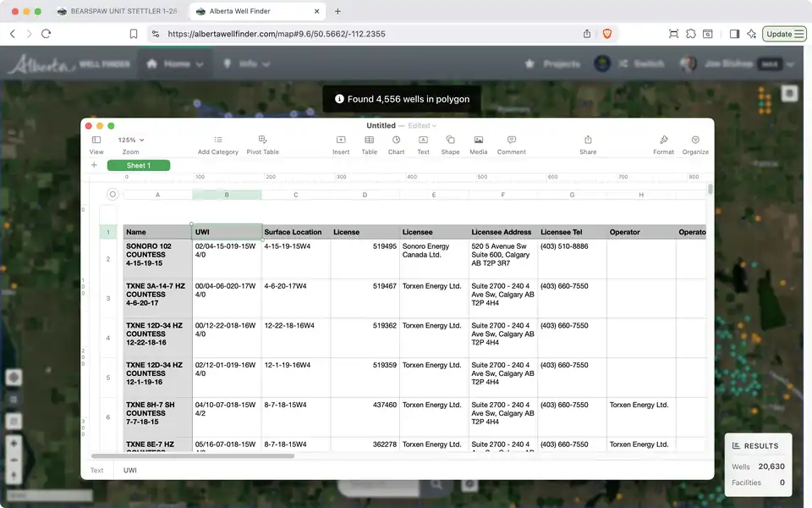Click the share icon in address bar
This screenshot has width=812, height=508.
click(x=587, y=34)
